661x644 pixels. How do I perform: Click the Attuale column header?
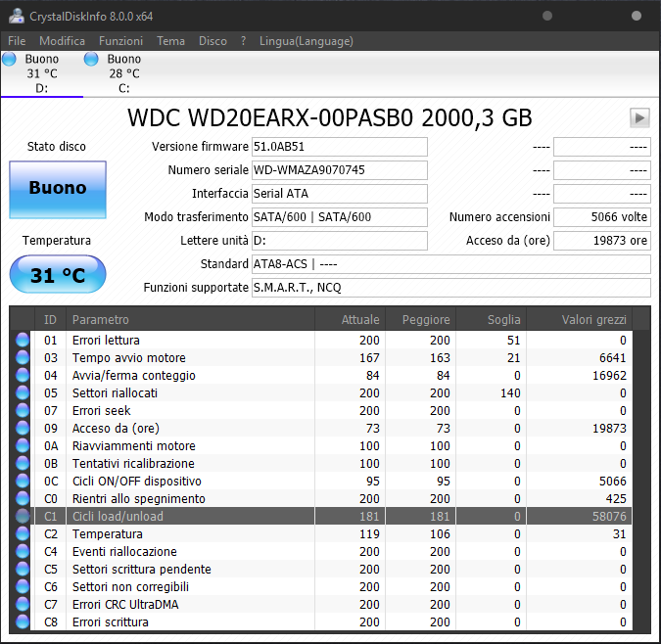point(350,319)
